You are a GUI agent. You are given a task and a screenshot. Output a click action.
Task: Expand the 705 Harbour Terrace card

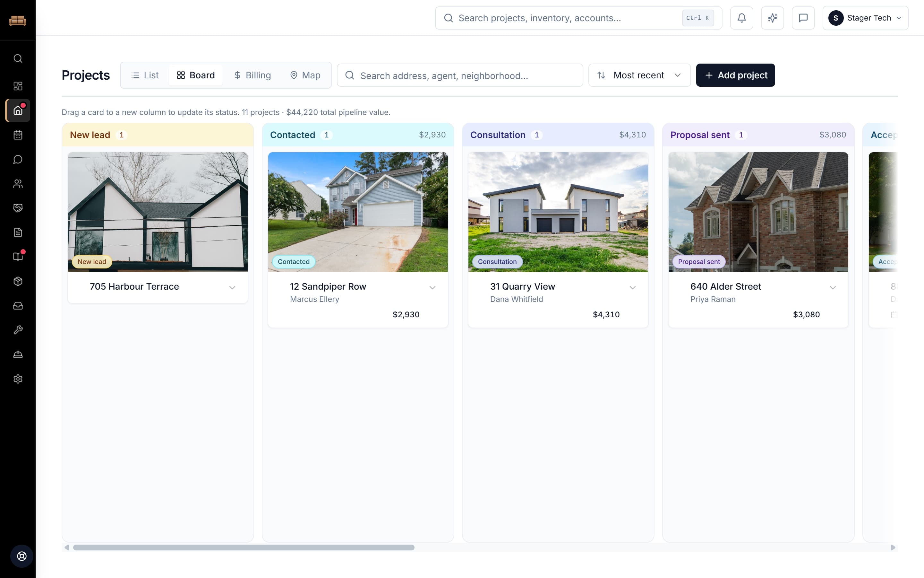[x=232, y=287]
